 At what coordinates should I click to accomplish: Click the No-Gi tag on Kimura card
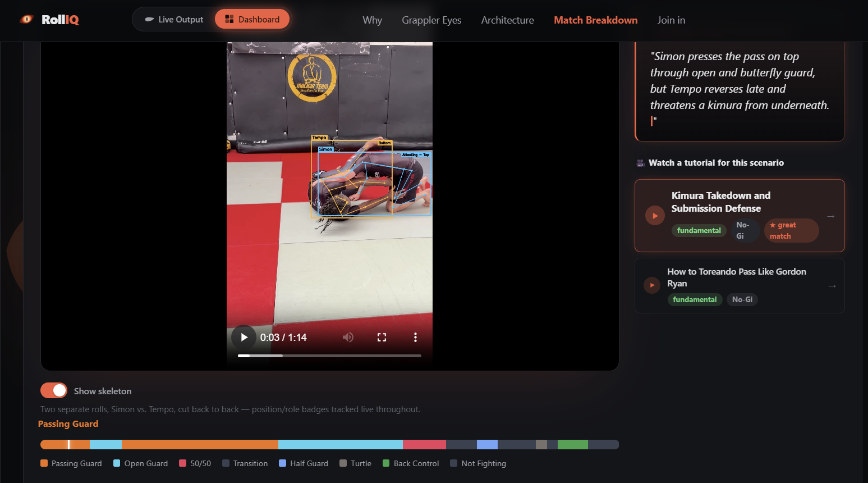[745, 230]
